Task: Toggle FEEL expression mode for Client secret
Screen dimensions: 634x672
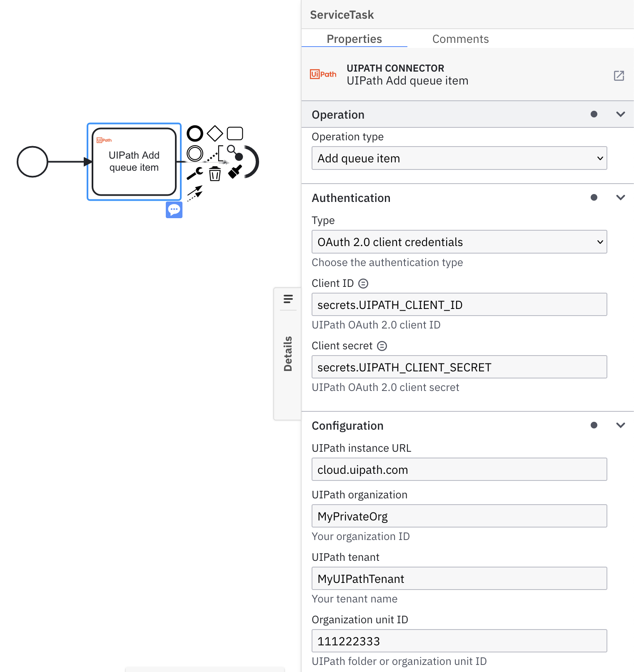Action: [382, 346]
